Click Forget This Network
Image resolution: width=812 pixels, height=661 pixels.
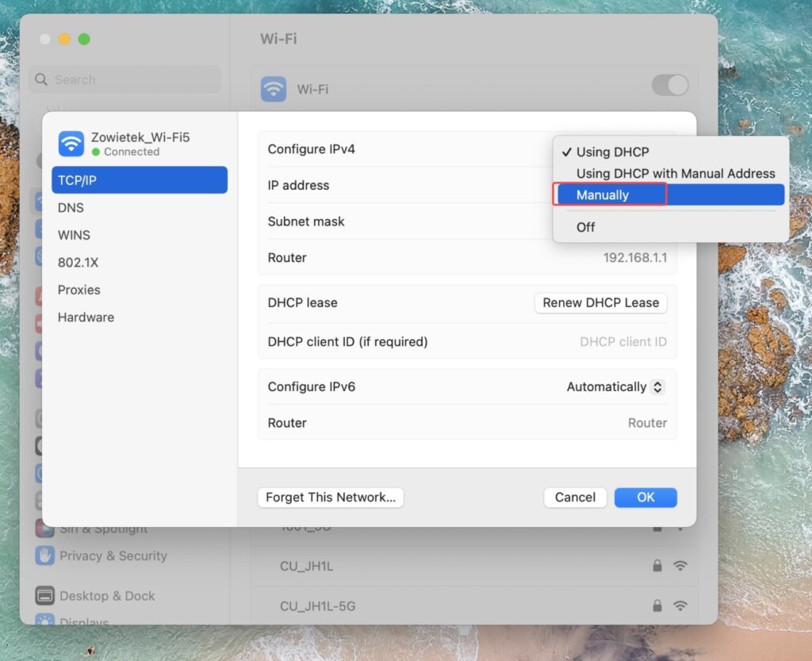click(330, 498)
